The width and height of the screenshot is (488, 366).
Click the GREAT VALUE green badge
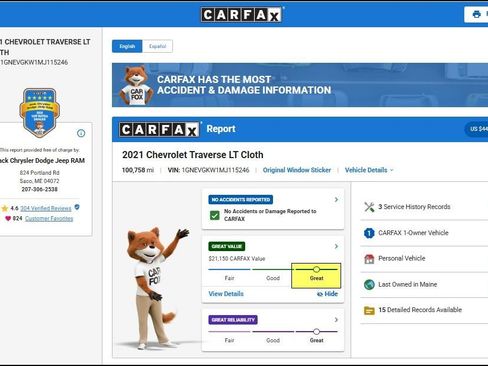227,246
